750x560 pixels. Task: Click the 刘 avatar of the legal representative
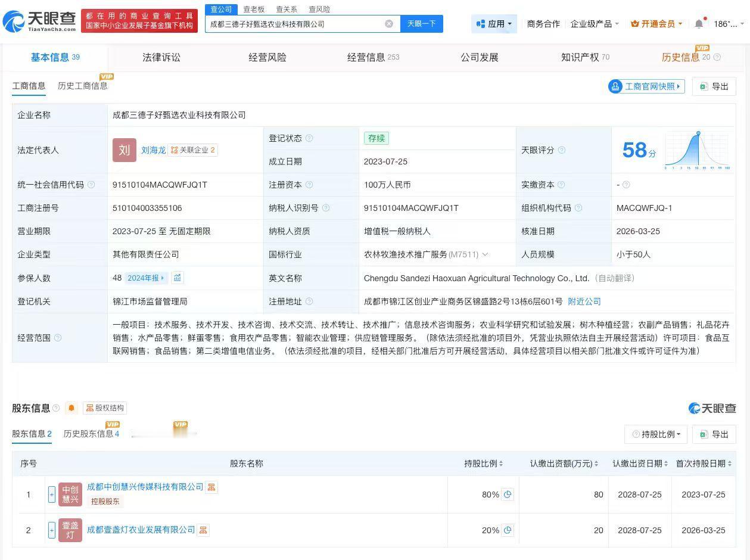125,150
